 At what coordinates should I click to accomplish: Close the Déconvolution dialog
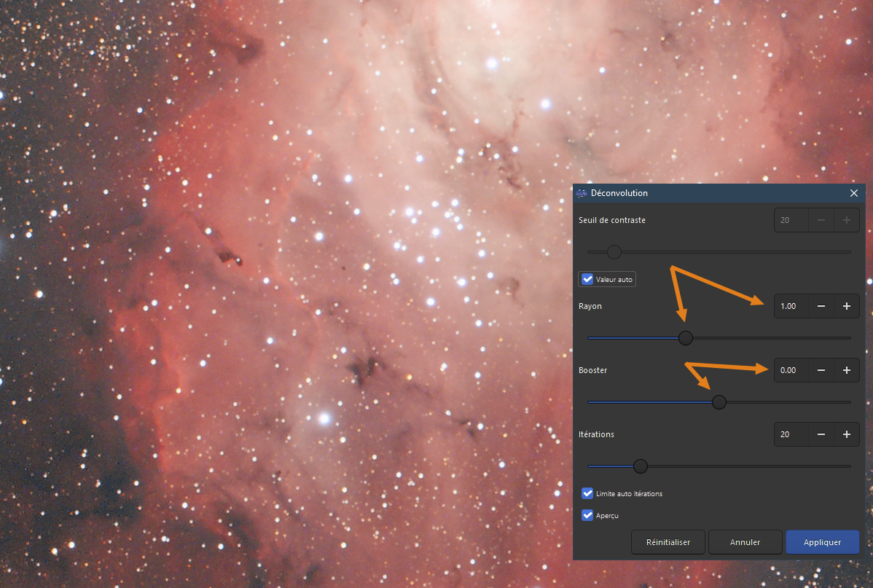pyautogui.click(x=853, y=193)
